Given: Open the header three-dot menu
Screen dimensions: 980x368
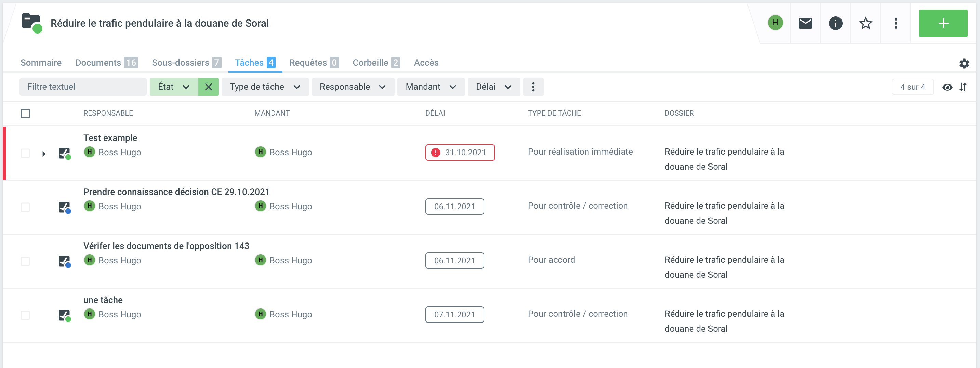Looking at the screenshot, I should 896,23.
